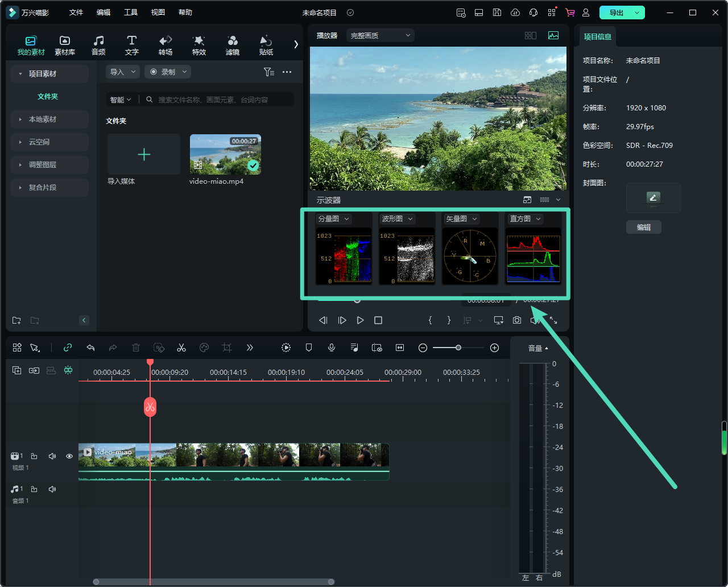Viewport: 728px width, 587px height.
Task: Mute the audio track 1 speaker
Action: tap(52, 489)
